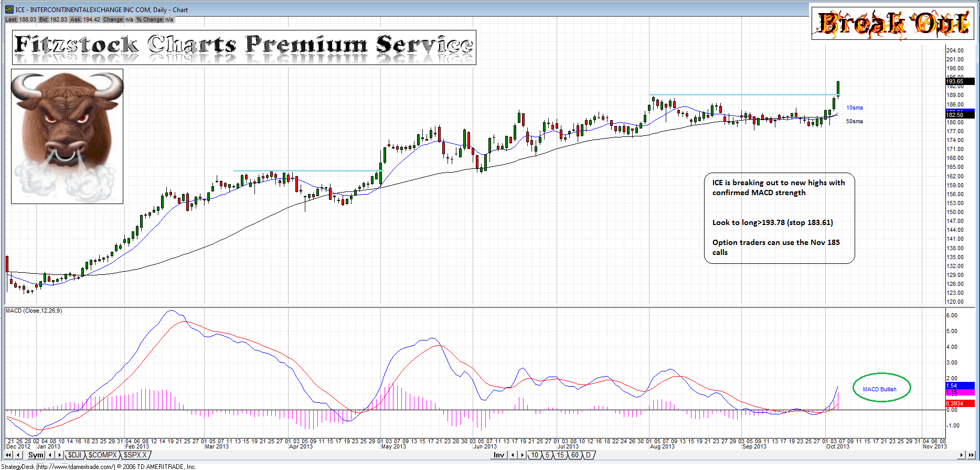Jump to chart end with double-right arrow

[x=971, y=455]
